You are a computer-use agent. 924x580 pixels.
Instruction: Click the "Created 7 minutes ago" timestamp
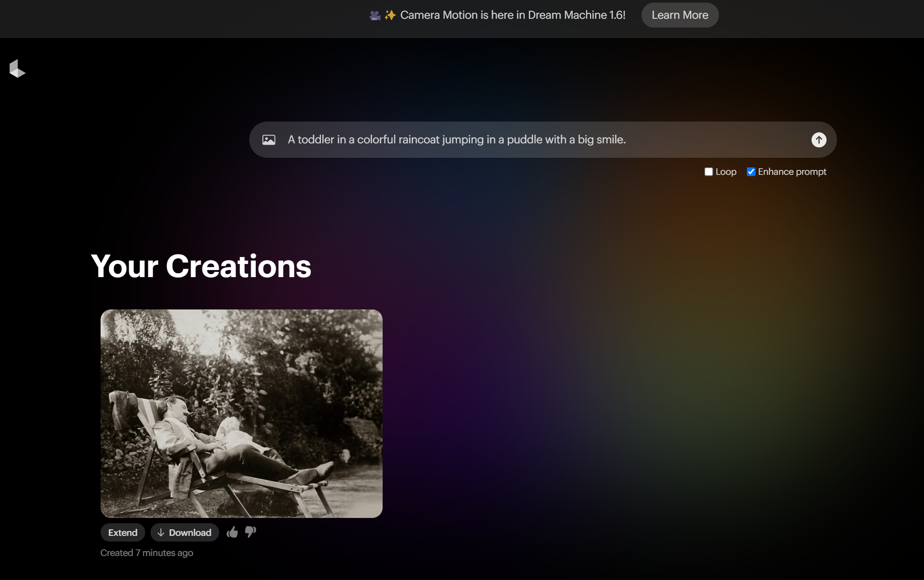point(146,553)
